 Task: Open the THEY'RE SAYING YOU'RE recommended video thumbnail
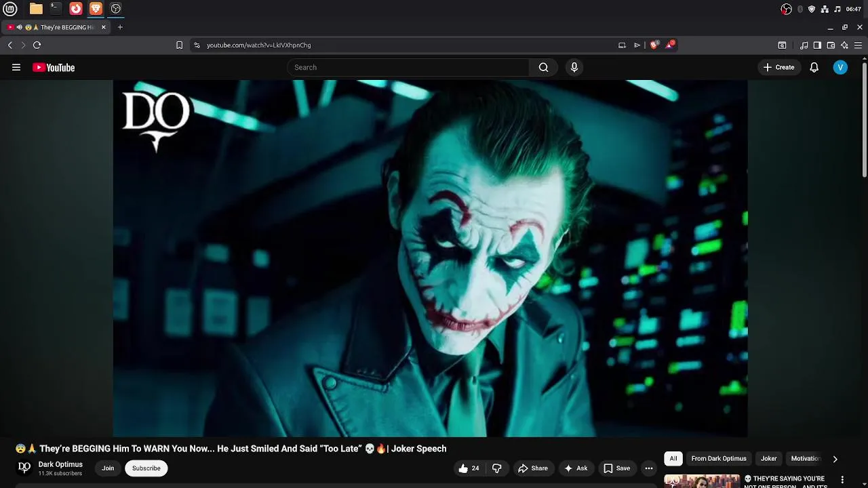click(x=702, y=481)
